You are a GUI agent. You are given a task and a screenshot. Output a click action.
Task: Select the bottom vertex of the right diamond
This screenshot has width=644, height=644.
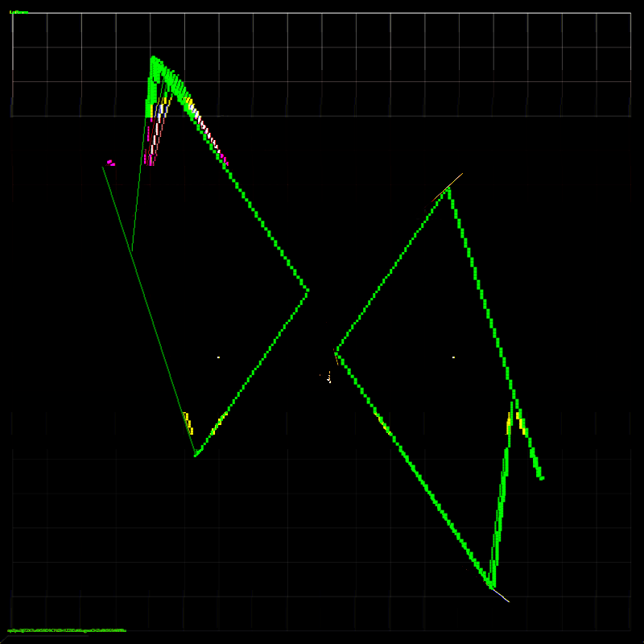coord(491,585)
